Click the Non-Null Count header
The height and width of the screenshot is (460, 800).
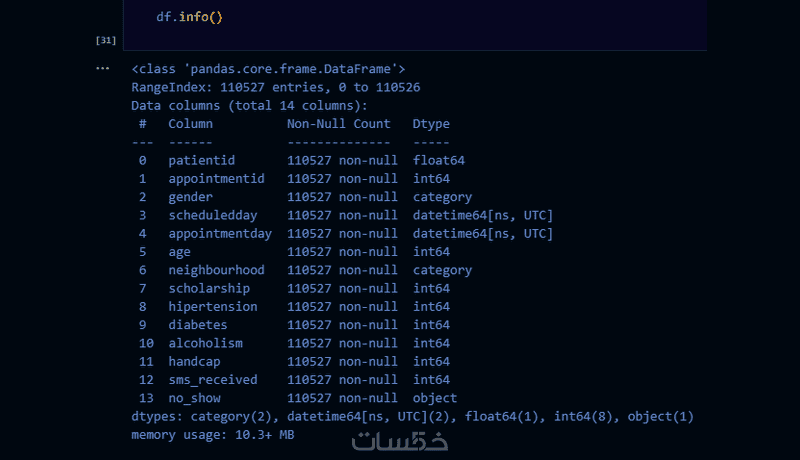point(338,124)
